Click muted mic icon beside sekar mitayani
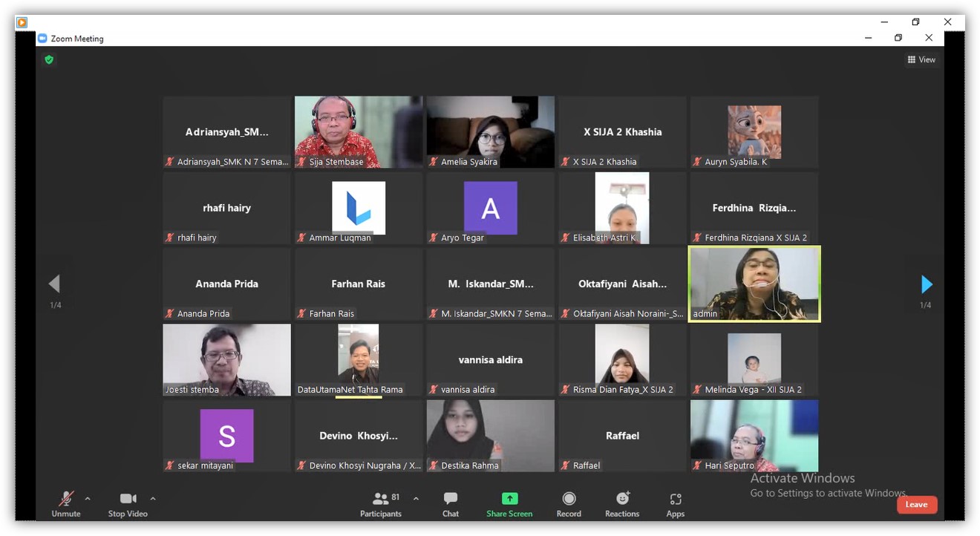Image resolution: width=980 pixels, height=536 pixels. pyautogui.click(x=170, y=465)
